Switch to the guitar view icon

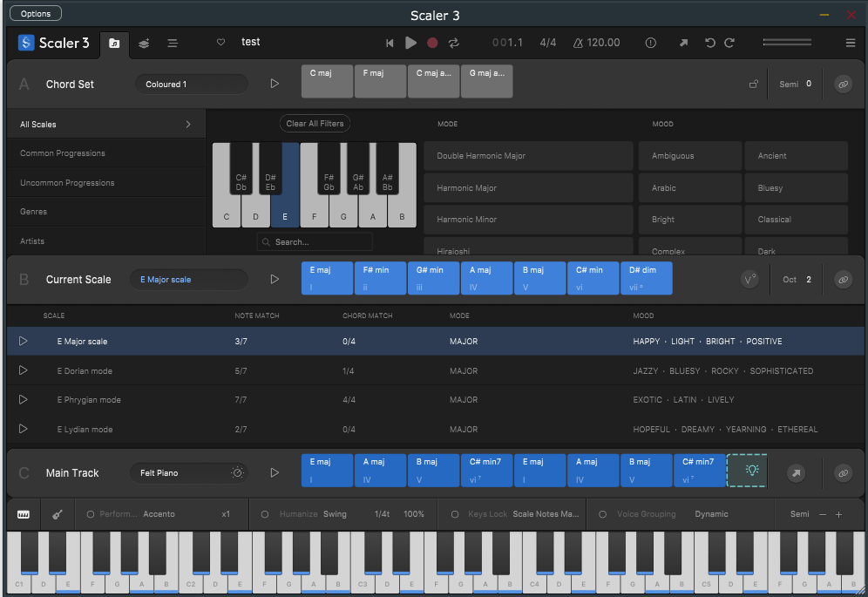(57, 514)
